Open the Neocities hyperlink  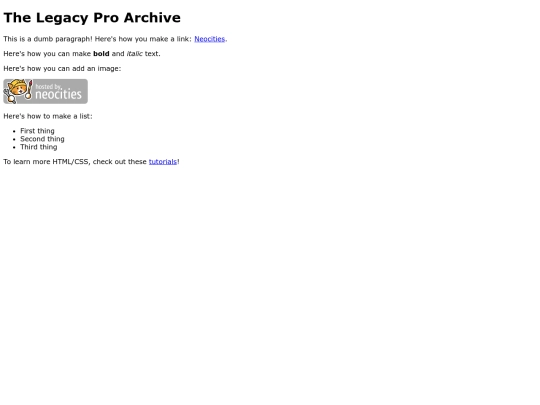click(209, 39)
